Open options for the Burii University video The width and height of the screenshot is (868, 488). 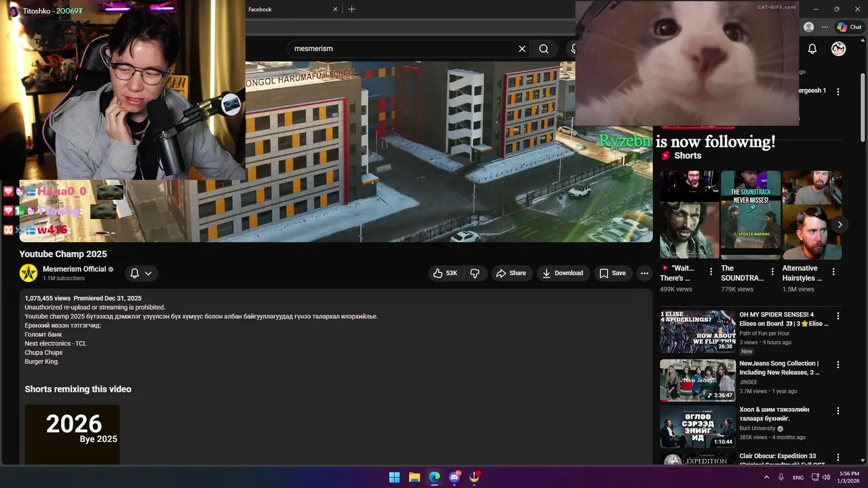pyautogui.click(x=837, y=411)
